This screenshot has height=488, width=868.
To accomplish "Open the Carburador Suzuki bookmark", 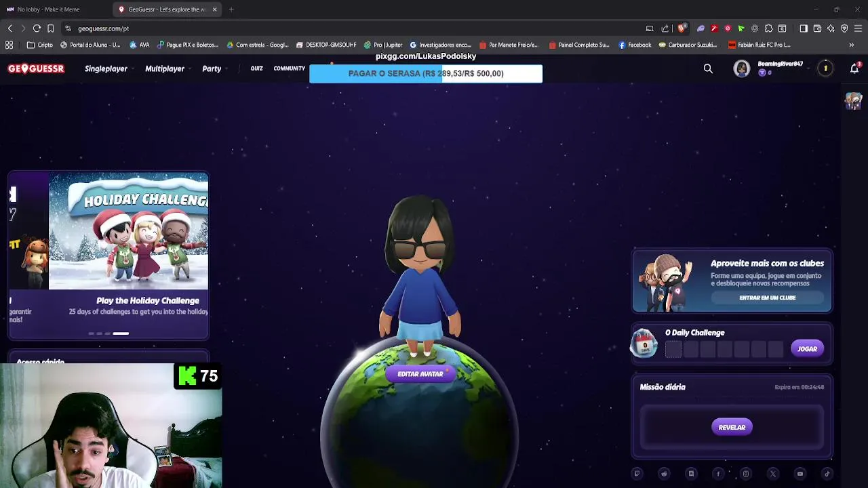I will pos(688,45).
